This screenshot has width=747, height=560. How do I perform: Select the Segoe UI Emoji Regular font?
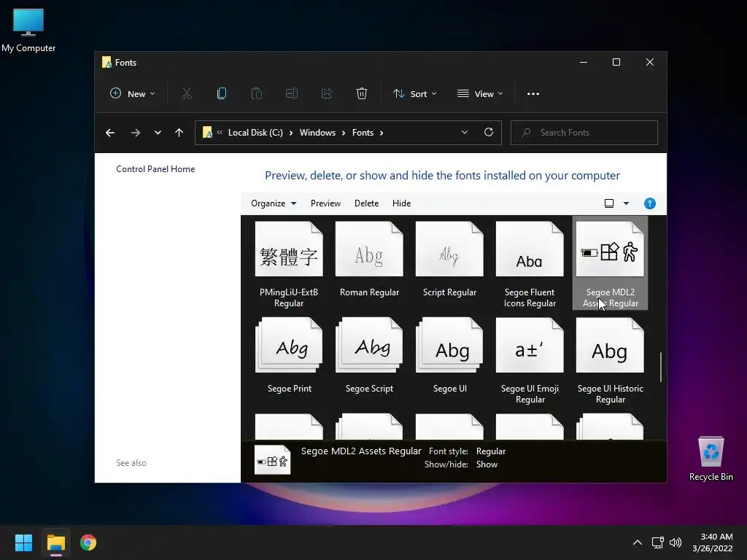pos(530,361)
